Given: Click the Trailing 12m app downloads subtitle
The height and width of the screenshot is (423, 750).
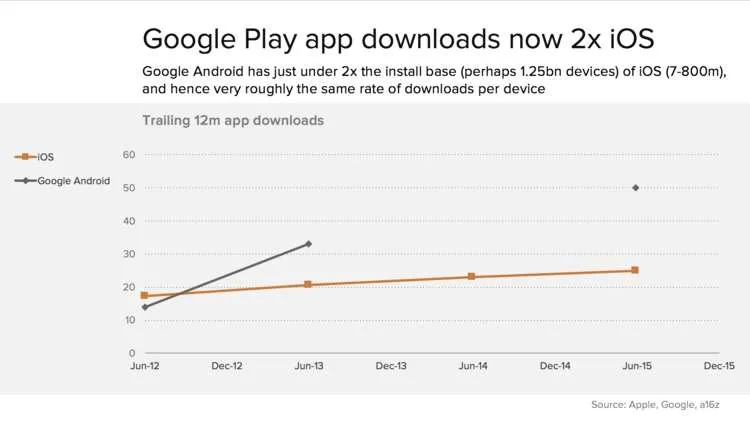Looking at the screenshot, I should (233, 121).
